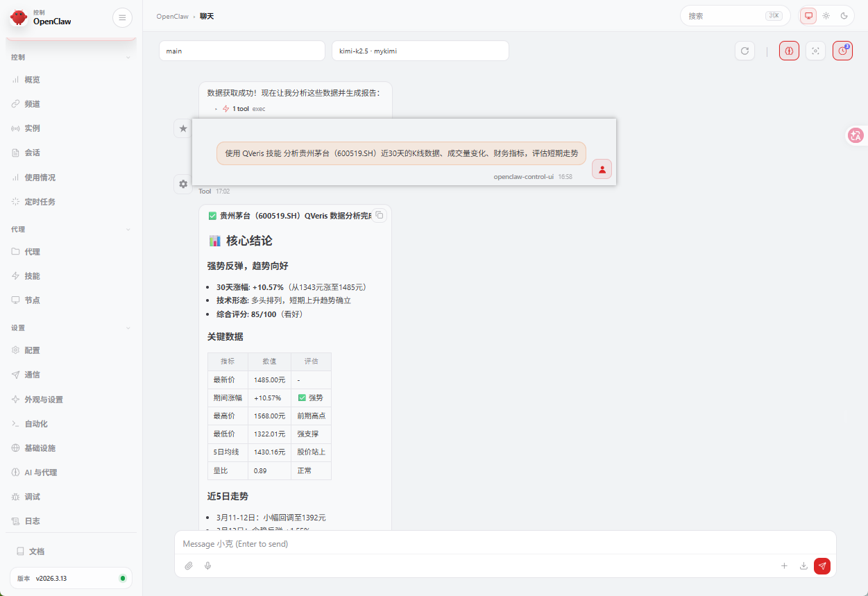Click the 1568.00元 highest price cell

pos(269,416)
